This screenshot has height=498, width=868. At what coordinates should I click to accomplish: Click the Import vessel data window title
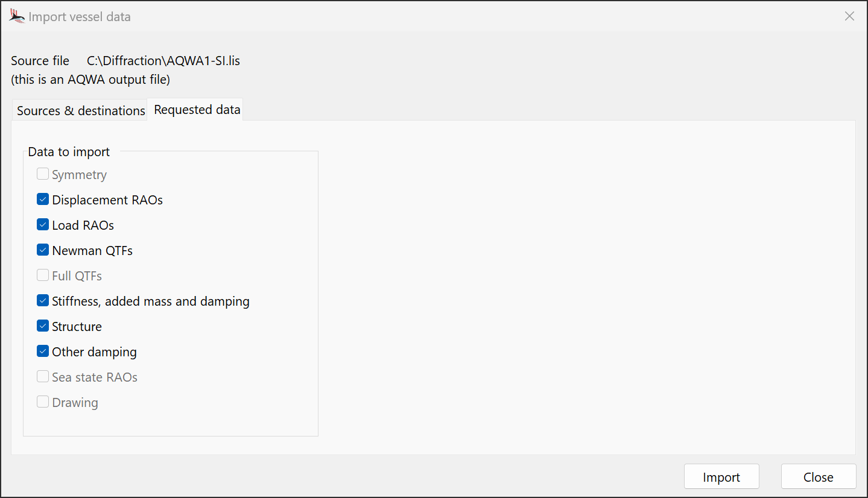(80, 17)
